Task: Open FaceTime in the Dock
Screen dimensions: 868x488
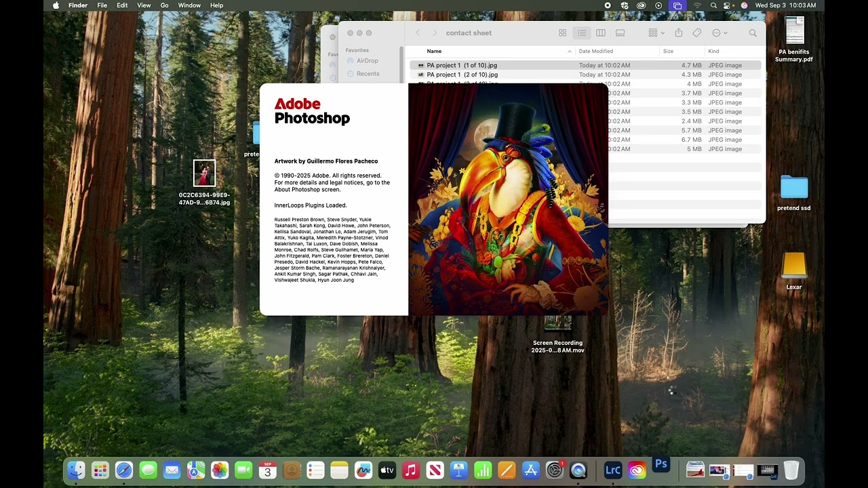Action: coord(243,470)
